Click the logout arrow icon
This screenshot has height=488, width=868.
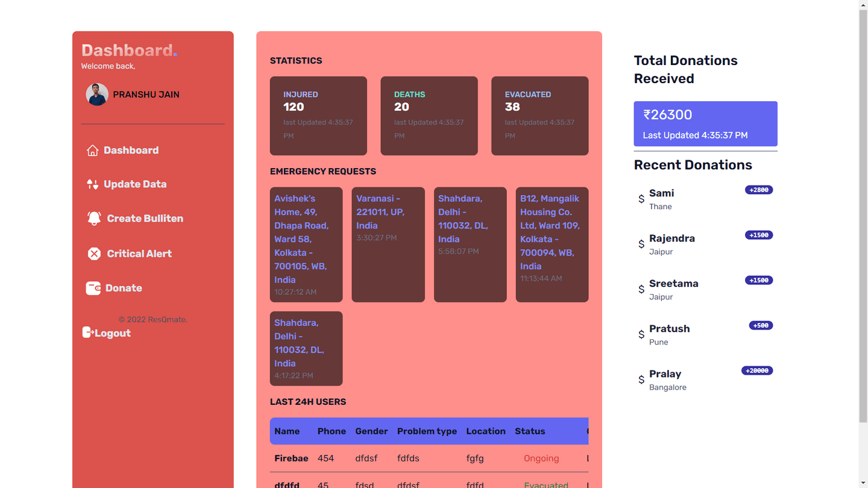click(x=88, y=333)
